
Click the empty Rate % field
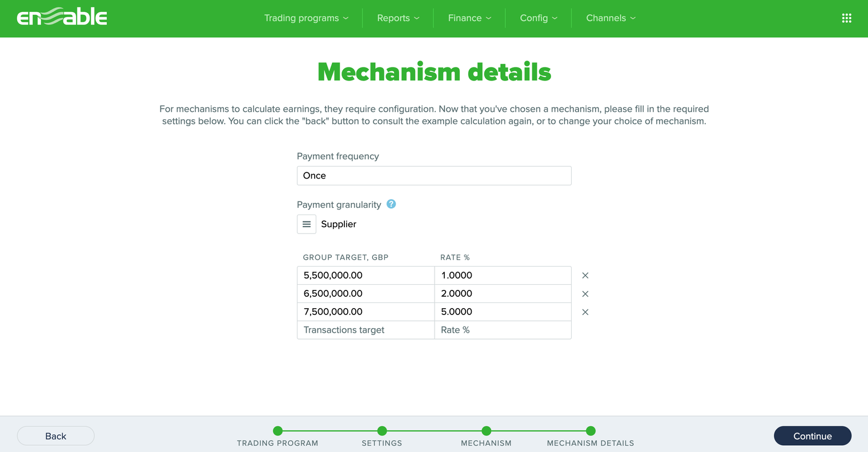[503, 330]
